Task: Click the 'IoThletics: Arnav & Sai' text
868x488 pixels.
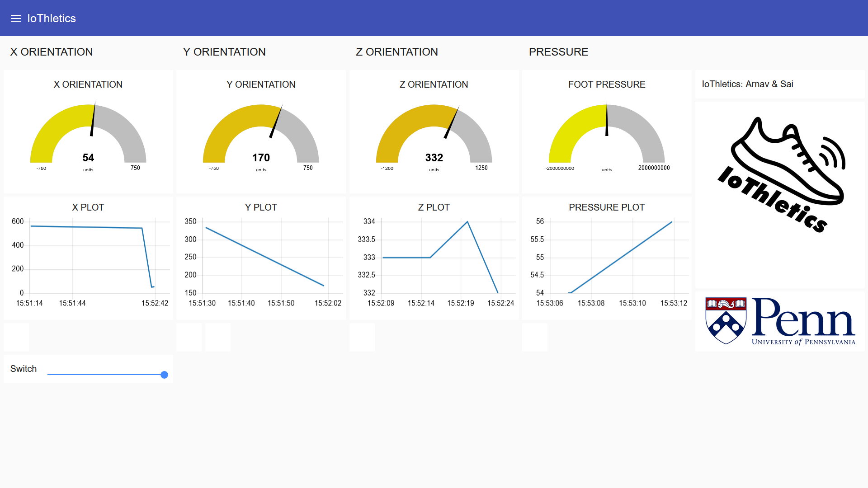Action: [x=747, y=84]
